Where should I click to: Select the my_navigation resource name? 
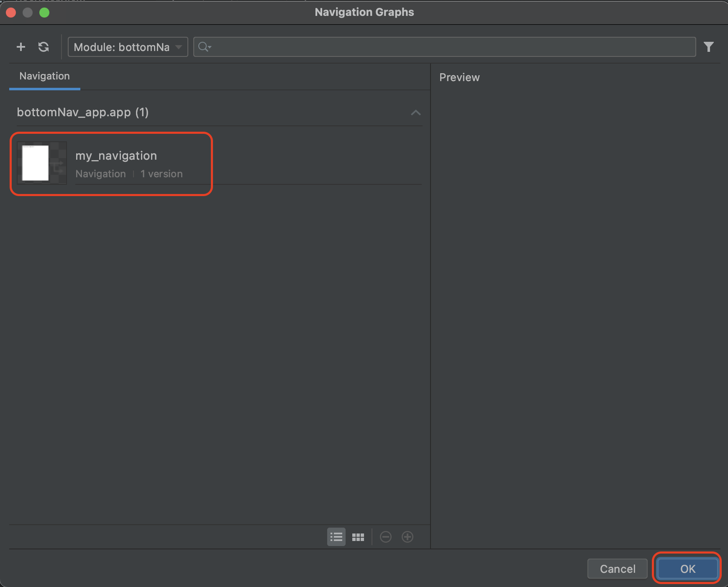(x=116, y=156)
